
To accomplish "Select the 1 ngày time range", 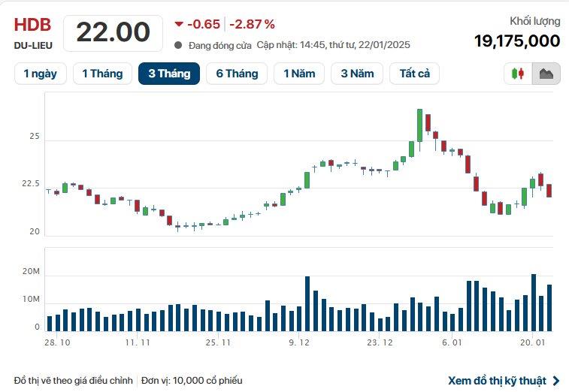I will coord(41,74).
